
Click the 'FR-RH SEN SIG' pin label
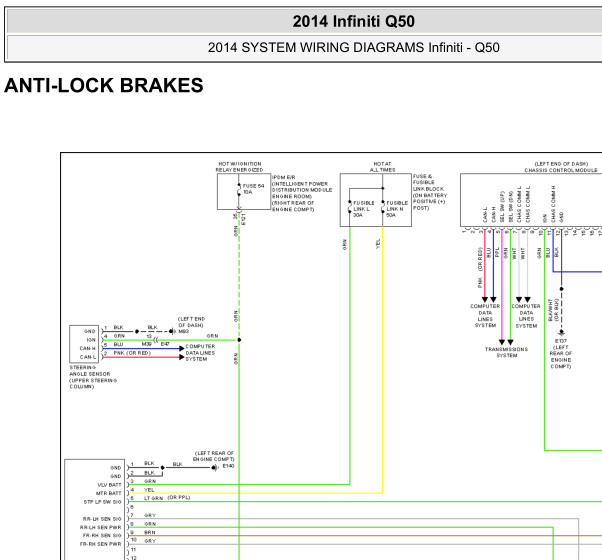point(102,535)
